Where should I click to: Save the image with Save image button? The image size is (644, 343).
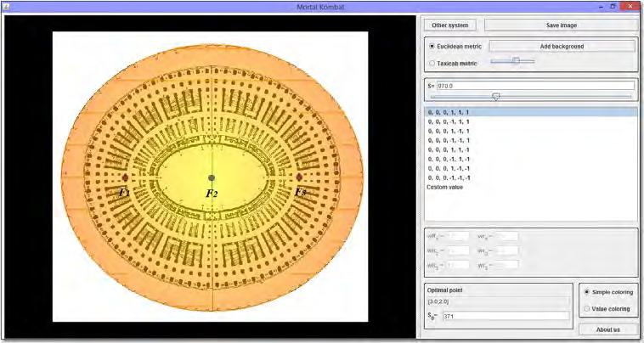[x=561, y=25]
